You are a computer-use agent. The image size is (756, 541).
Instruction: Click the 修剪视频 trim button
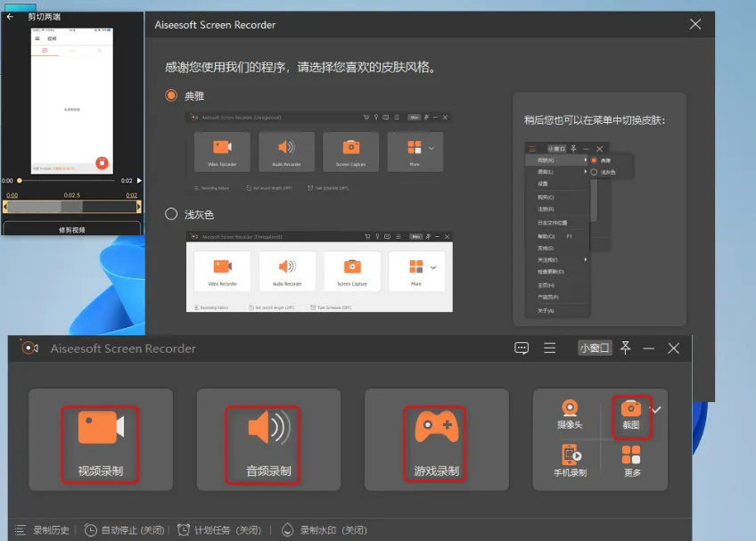[72, 229]
